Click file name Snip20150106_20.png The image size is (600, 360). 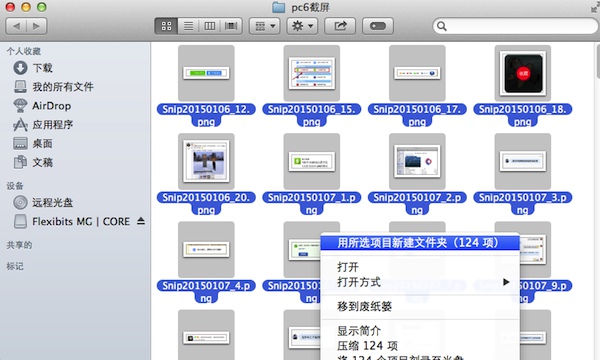coord(206,203)
